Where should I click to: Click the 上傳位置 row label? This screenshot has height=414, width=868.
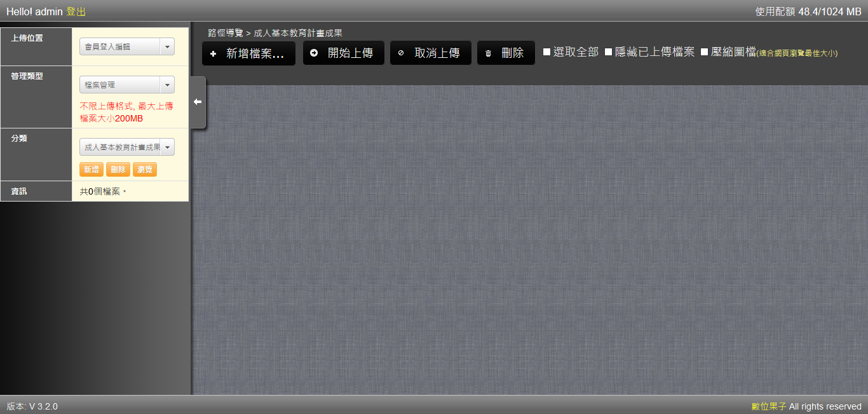coord(27,38)
